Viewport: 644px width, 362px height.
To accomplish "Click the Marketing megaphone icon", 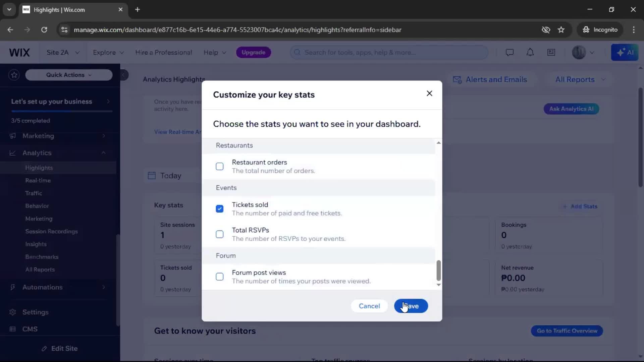I will pos(13,136).
